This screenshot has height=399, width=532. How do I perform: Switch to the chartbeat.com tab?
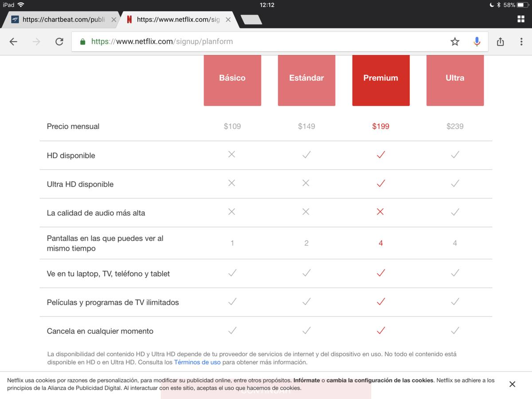62,20
